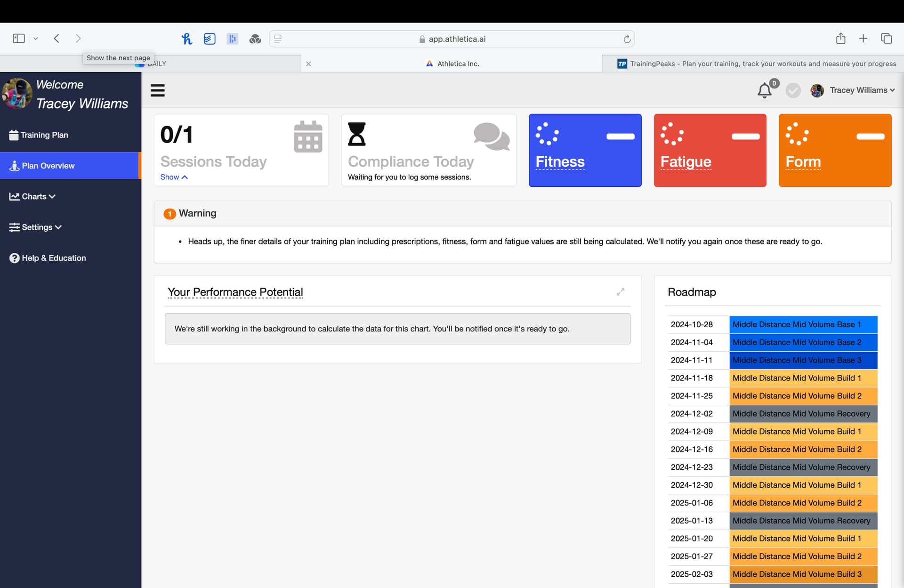Viewport: 904px width, 588px height.
Task: Click the header avatar thumbnail
Action: 817,90
